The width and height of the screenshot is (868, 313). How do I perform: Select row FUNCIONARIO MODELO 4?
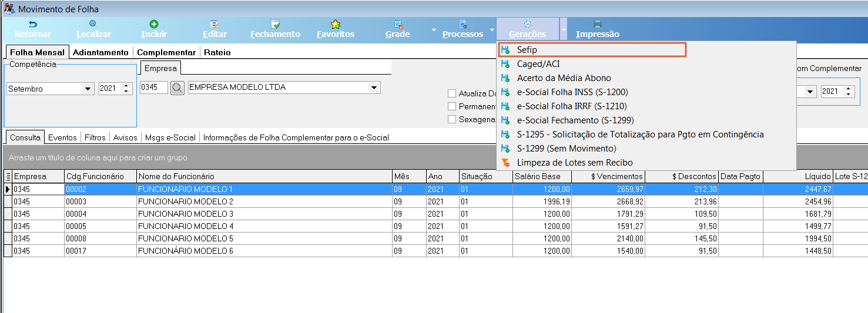[435, 226]
